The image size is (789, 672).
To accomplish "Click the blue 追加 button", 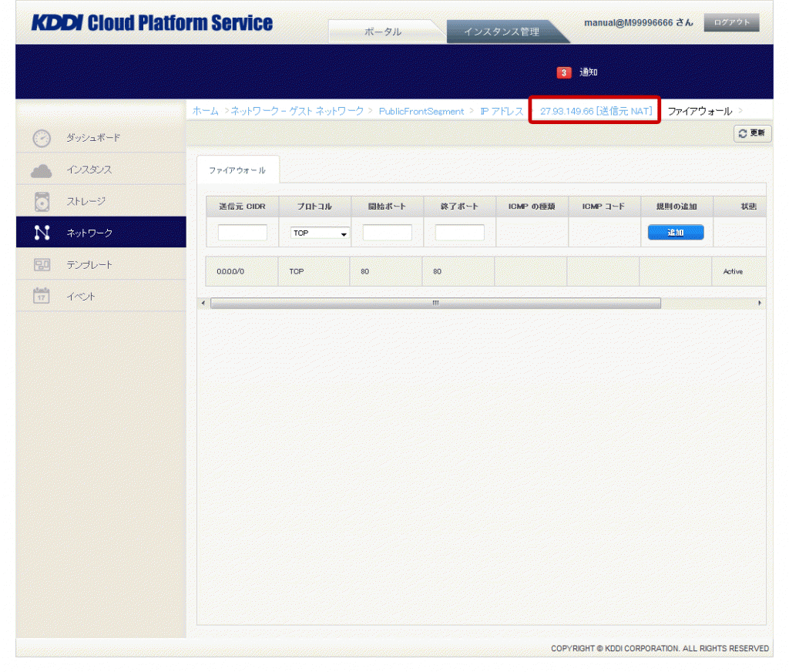I will coord(675,233).
